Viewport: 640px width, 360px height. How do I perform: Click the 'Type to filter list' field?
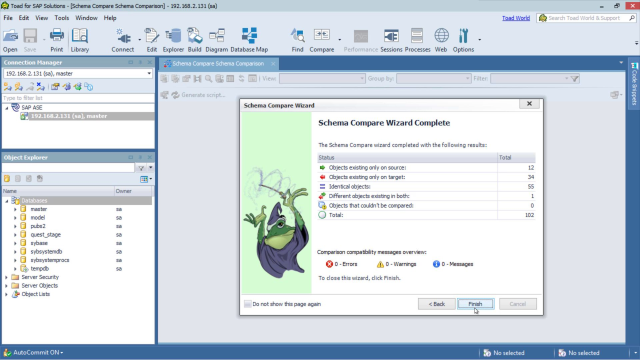coord(78,98)
